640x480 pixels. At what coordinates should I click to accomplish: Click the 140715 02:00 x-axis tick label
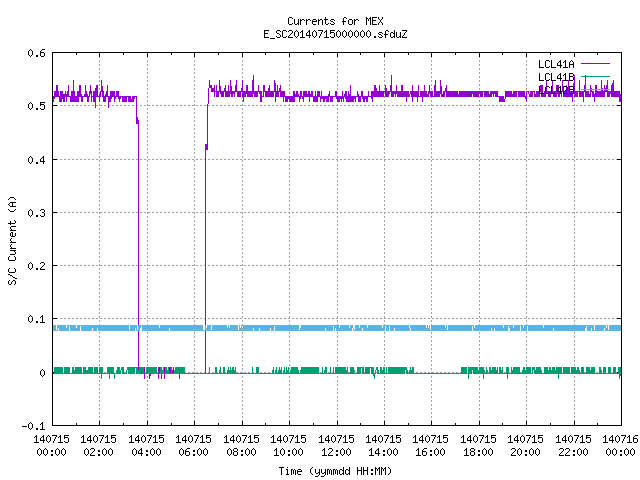98,446
